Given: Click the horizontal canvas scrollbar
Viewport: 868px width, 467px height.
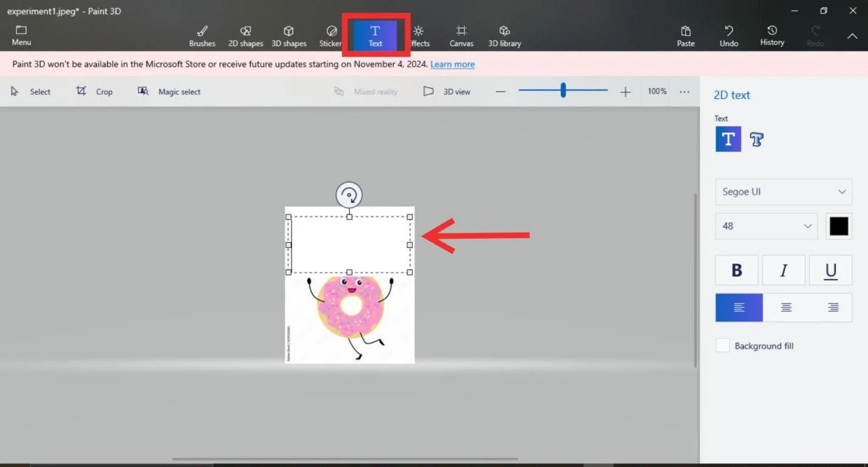Looking at the screenshot, I should tap(345, 459).
